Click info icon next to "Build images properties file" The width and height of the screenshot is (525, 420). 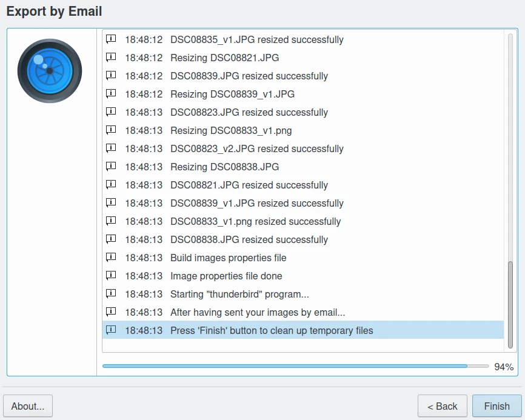click(111, 258)
